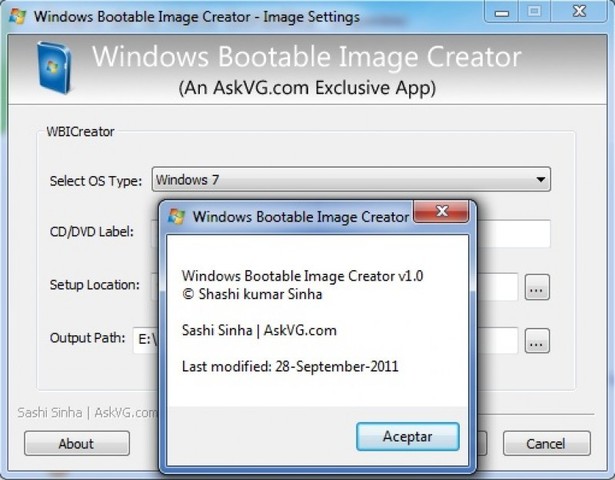Click the Aceptar button in the dialog
Viewport: 615px width, 480px height.
(408, 436)
